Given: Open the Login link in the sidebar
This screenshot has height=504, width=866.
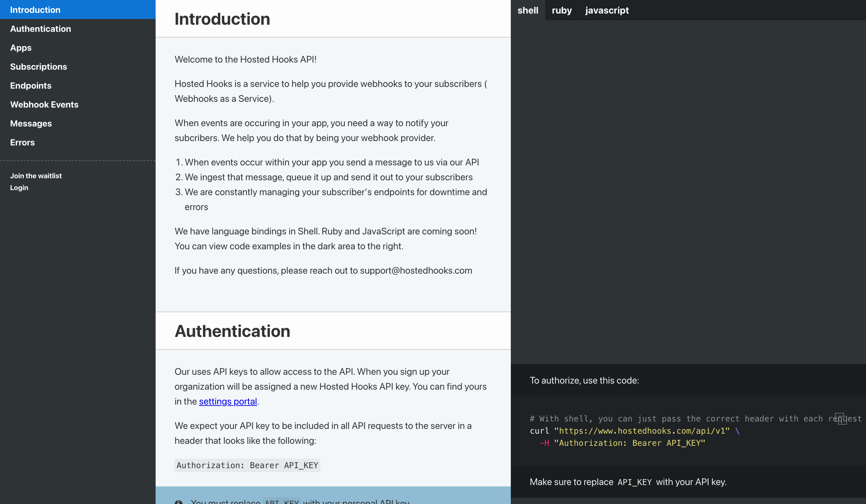Looking at the screenshot, I should pyautogui.click(x=19, y=188).
